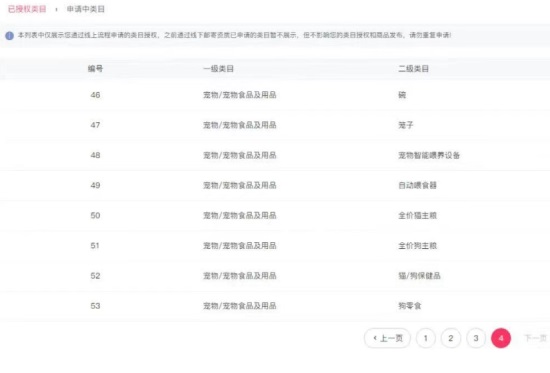
Task: Click the blue info icon in notice bar
Action: pyautogui.click(x=9, y=35)
